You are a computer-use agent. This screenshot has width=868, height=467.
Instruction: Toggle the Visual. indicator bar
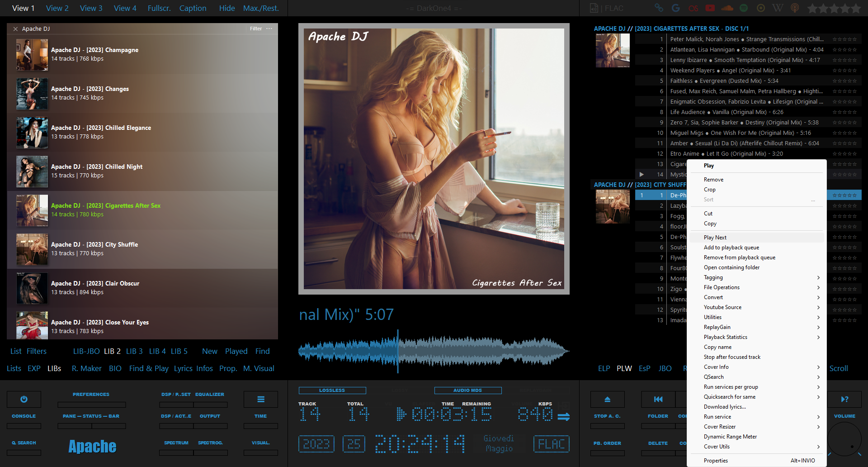click(261, 453)
